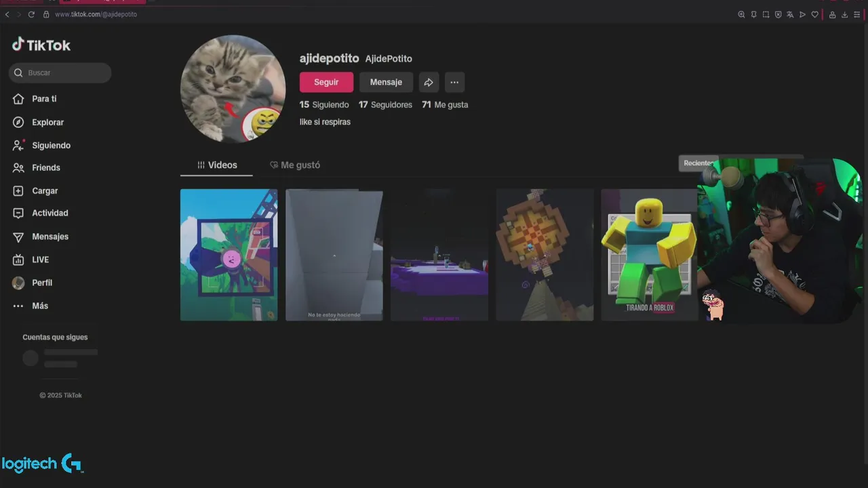The width and height of the screenshot is (868, 488).
Task: Open the browser easy setup sliders menu
Action: (856, 14)
